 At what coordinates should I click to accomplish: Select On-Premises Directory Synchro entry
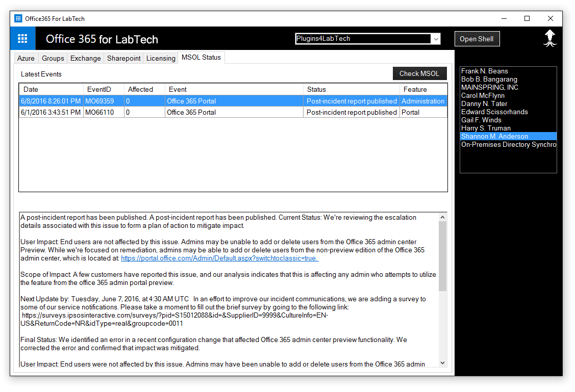pyautogui.click(x=509, y=144)
